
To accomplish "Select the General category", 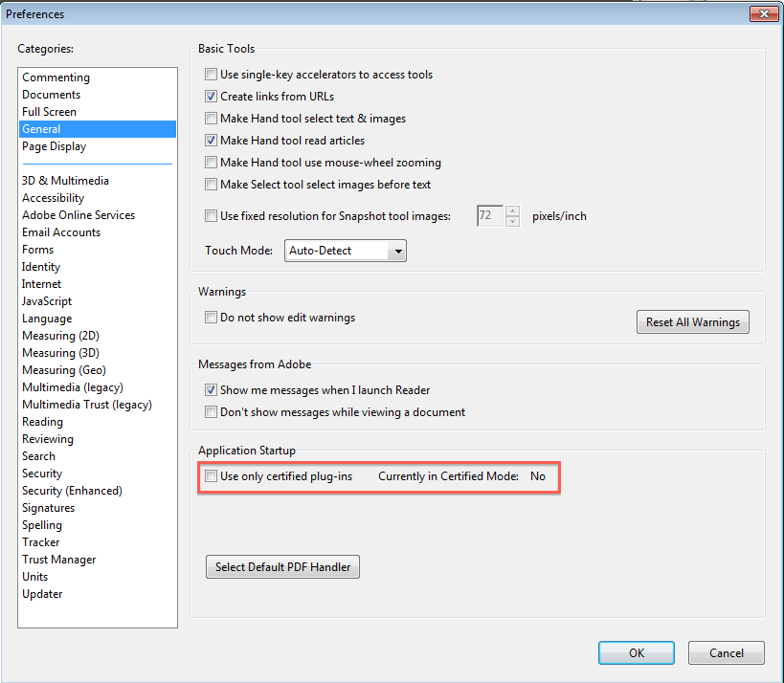I will coord(98,129).
